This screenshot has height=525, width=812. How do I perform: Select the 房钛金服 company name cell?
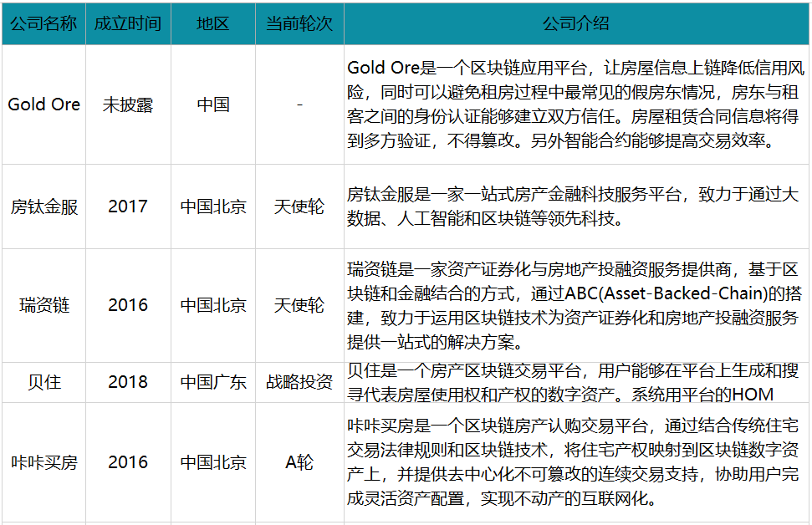tap(43, 206)
